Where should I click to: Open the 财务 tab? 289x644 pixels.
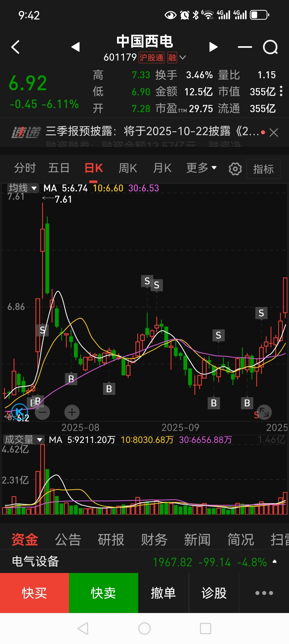tap(154, 539)
